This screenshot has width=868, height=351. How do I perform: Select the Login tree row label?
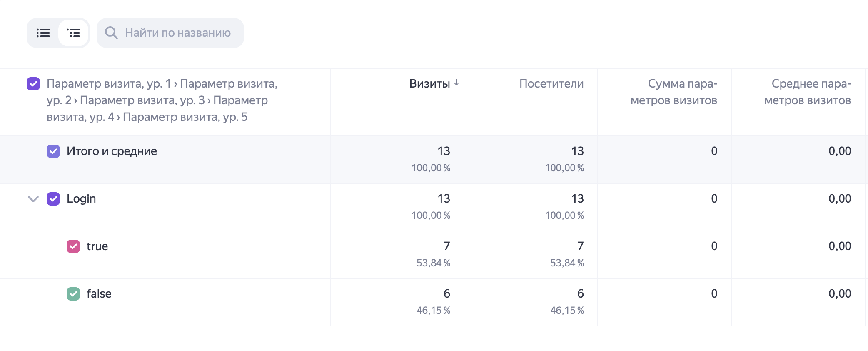click(x=81, y=199)
